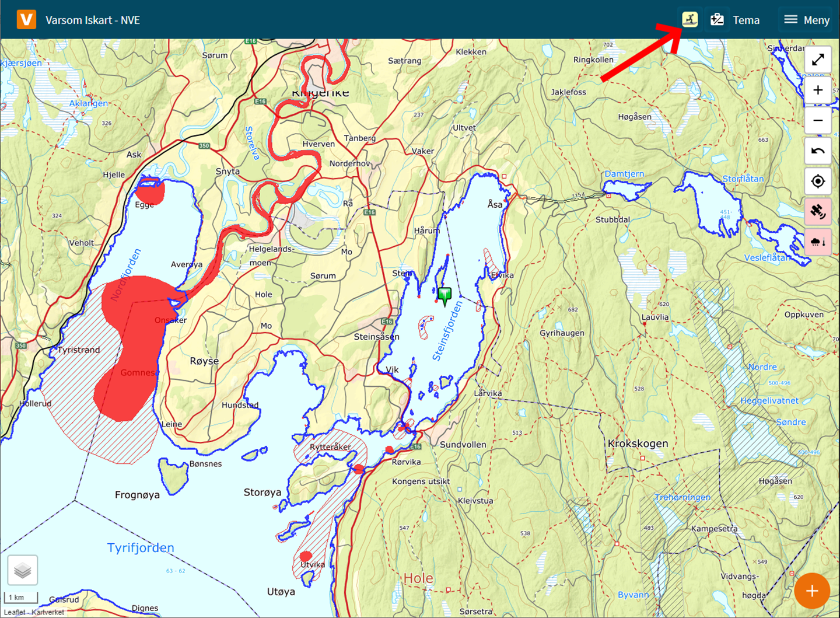Image resolution: width=840 pixels, height=618 pixels.
Task: Toggle the weather and temperature overlay
Action: click(818, 242)
